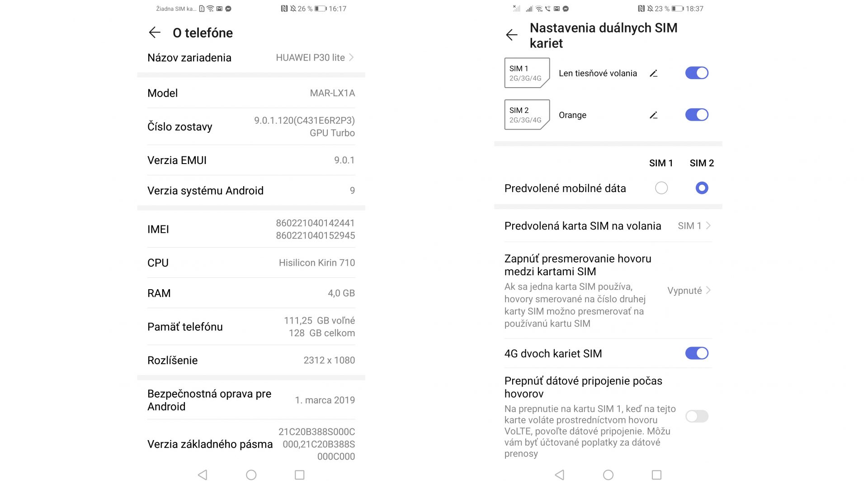Viewport: 868px width, 488px height.
Task: Select SIM 1 for default mobile data
Action: point(661,188)
